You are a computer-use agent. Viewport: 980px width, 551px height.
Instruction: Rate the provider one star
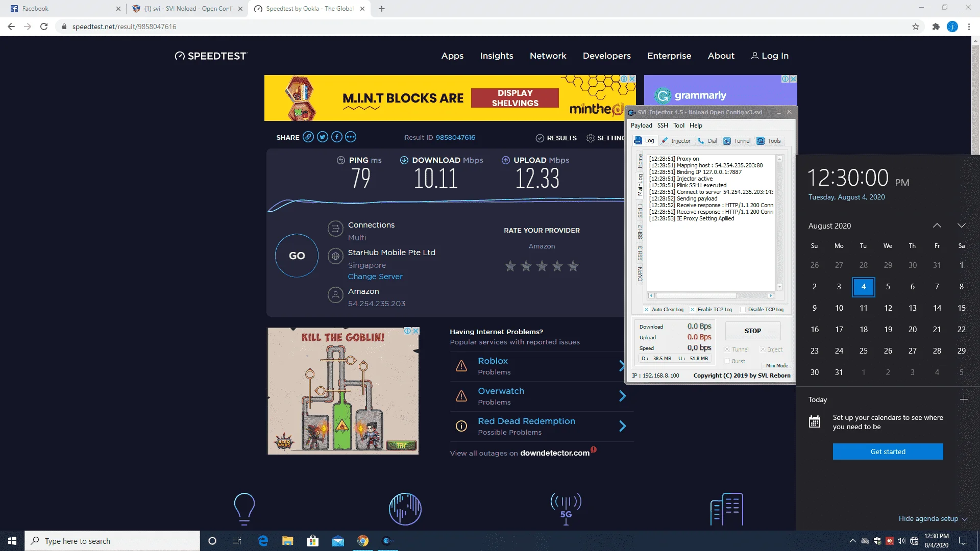pyautogui.click(x=510, y=266)
